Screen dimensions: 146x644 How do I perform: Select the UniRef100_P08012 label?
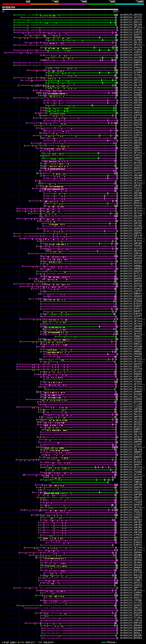point(131,67)
